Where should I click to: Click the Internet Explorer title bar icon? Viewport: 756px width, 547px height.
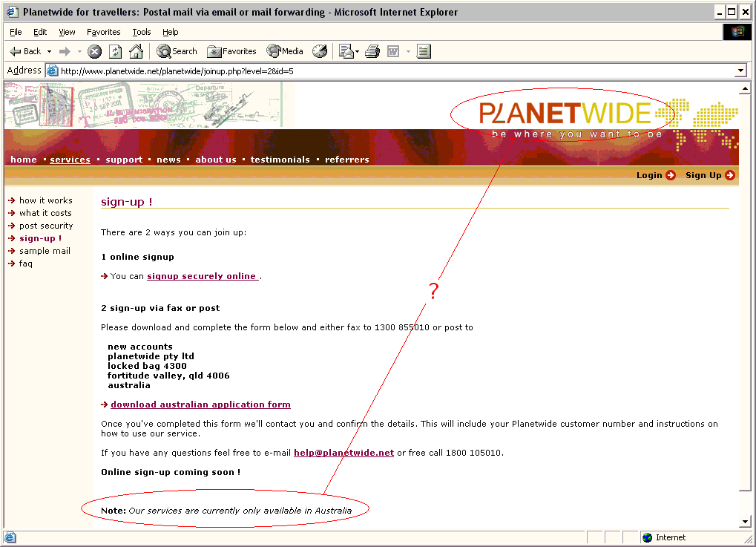point(12,12)
